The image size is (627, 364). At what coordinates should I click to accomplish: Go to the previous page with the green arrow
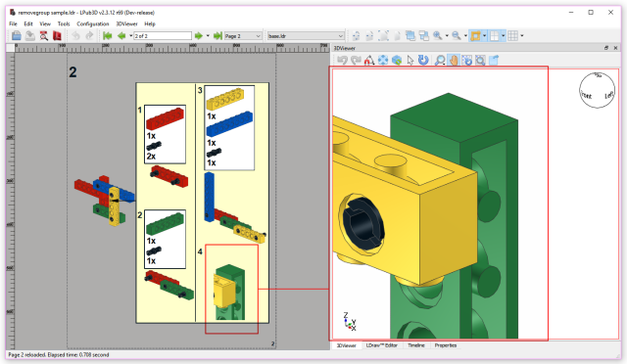pos(121,36)
